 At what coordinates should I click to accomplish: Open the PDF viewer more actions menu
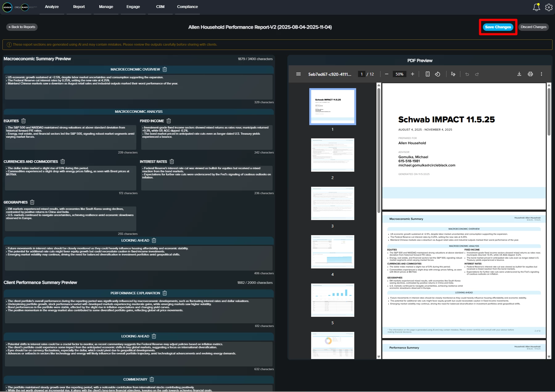[541, 74]
